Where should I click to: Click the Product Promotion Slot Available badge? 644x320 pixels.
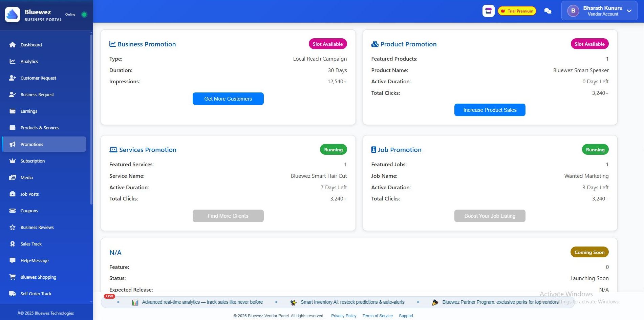click(x=589, y=44)
